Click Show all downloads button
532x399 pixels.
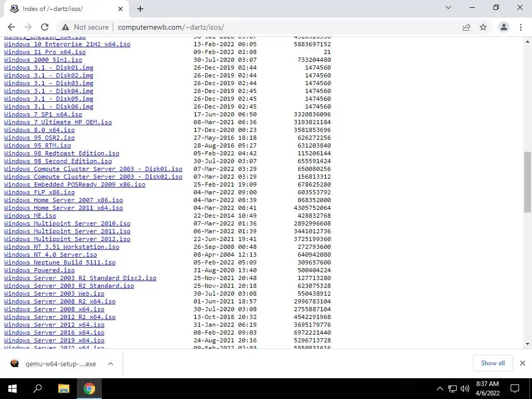pyautogui.click(x=493, y=363)
